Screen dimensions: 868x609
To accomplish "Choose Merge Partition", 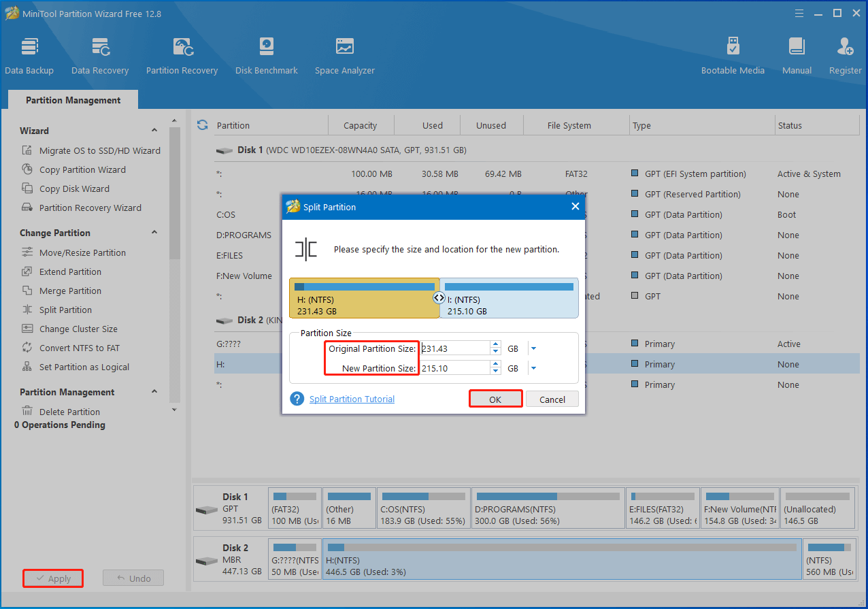I will point(70,291).
